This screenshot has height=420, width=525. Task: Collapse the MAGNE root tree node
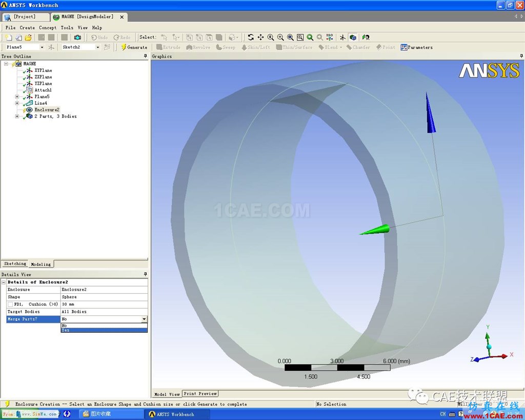[x=6, y=64]
